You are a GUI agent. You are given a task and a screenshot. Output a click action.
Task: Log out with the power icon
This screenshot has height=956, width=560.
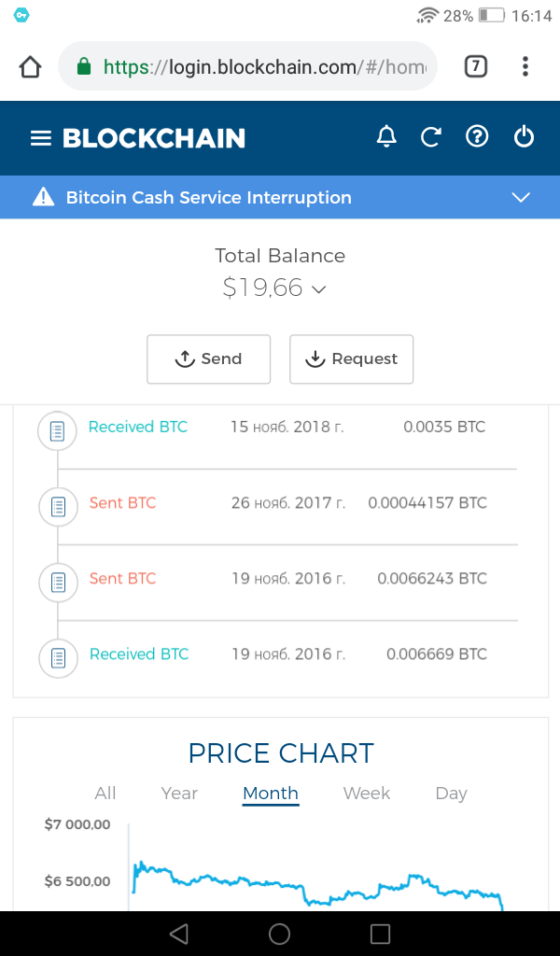[x=525, y=137]
